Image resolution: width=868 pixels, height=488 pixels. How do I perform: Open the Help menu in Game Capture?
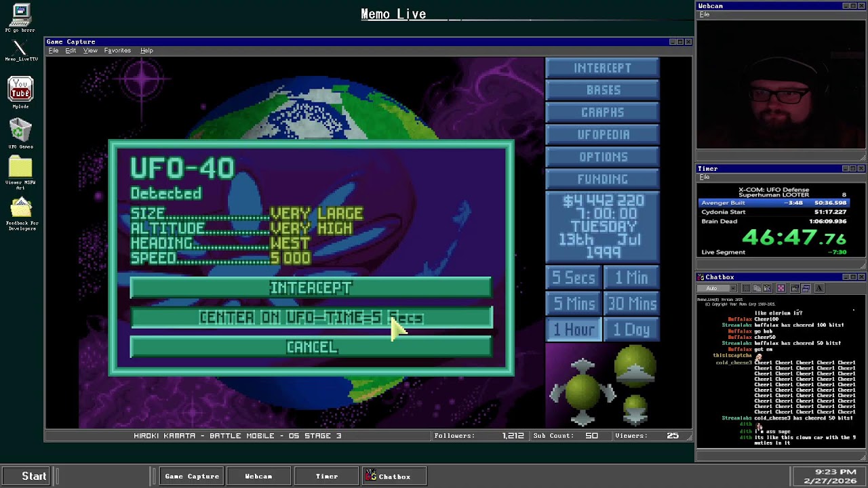[146, 51]
